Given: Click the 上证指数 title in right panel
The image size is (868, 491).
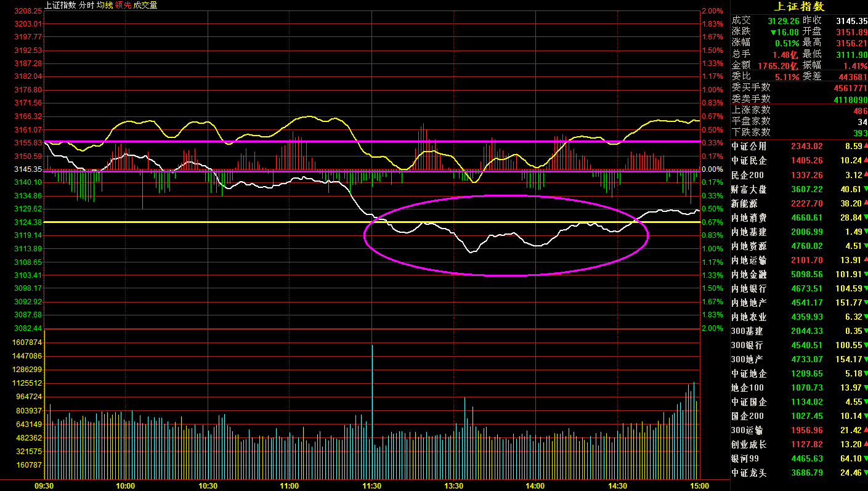Looking at the screenshot, I should point(798,7).
